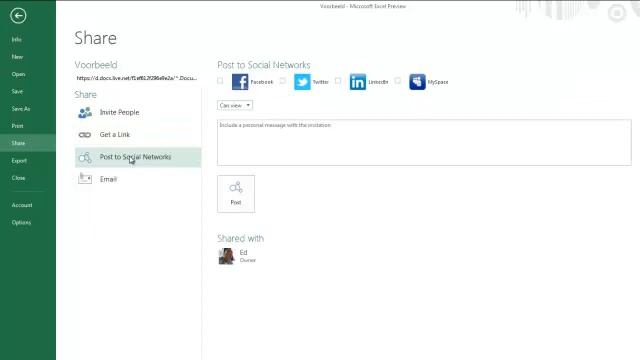Click the Post to Social Networks icon
The image size is (640, 360).
pos(85,158)
